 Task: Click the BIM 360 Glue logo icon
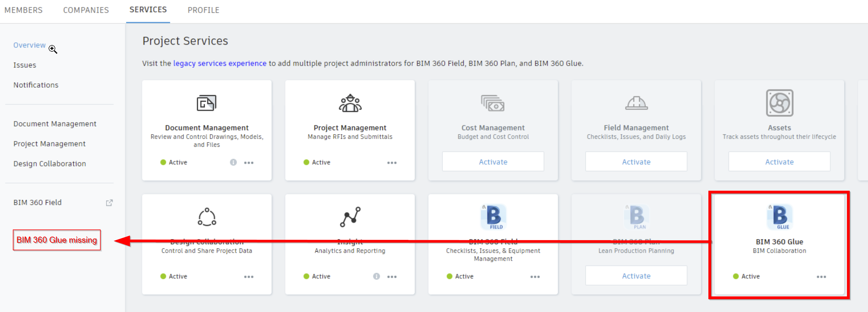pyautogui.click(x=780, y=217)
